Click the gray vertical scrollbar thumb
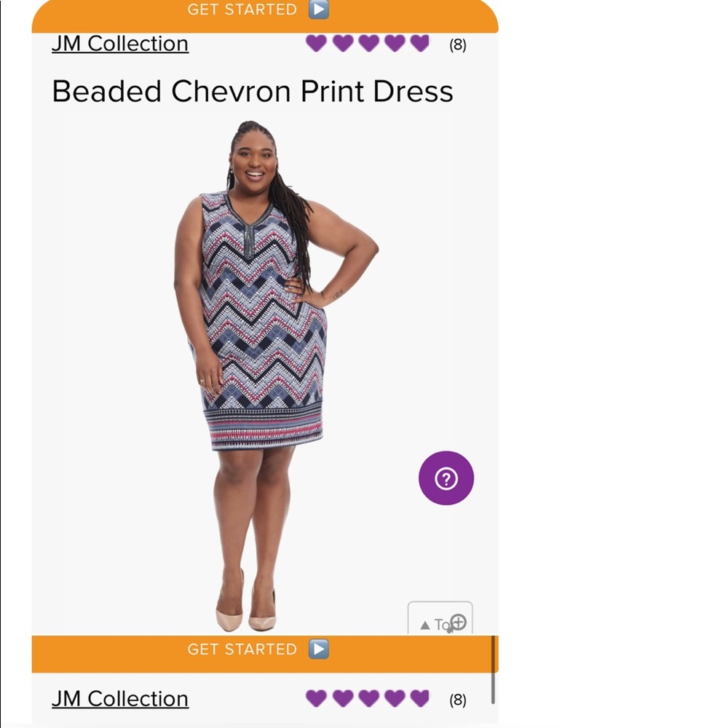 tap(493, 670)
